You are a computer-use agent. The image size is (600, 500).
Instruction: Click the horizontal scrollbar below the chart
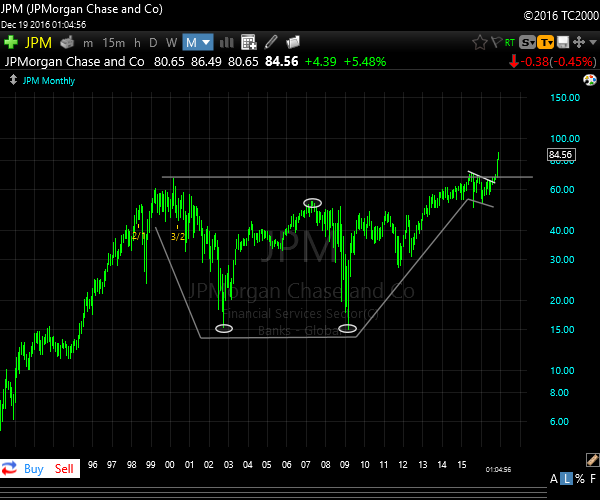[x=273, y=491]
